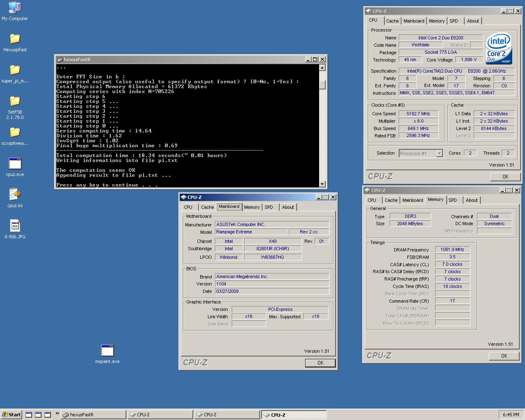
Task: Click Chipset model X48 field
Action: pyautogui.click(x=273, y=241)
